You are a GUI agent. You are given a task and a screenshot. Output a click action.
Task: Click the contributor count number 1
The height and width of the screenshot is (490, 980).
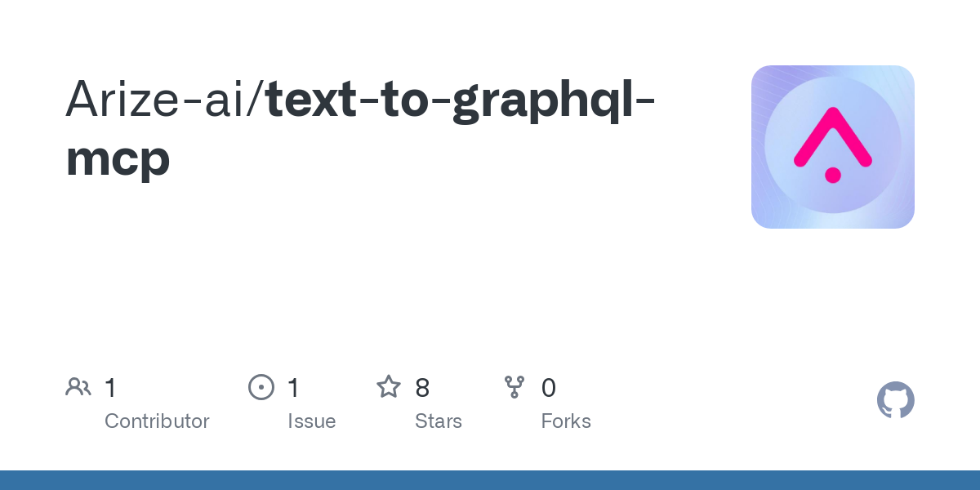tap(110, 388)
